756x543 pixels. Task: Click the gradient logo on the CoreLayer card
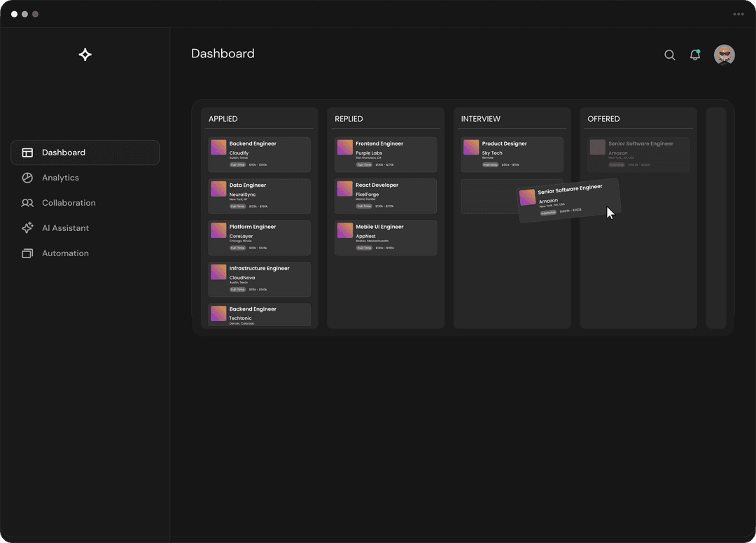tap(218, 230)
